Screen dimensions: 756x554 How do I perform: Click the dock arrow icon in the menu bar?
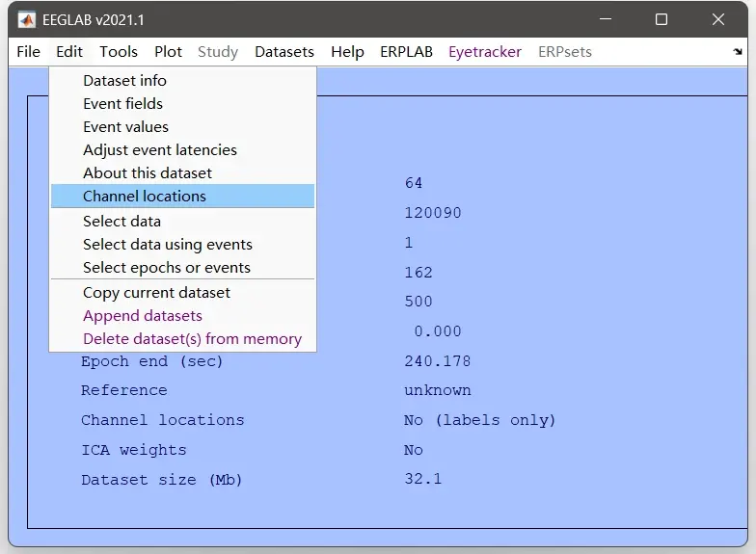[738, 52]
